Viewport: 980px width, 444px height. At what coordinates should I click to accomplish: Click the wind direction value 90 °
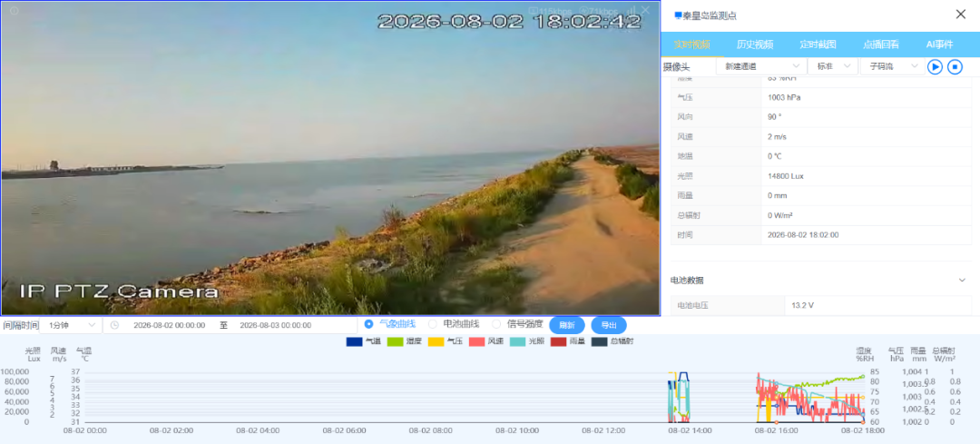(x=774, y=117)
